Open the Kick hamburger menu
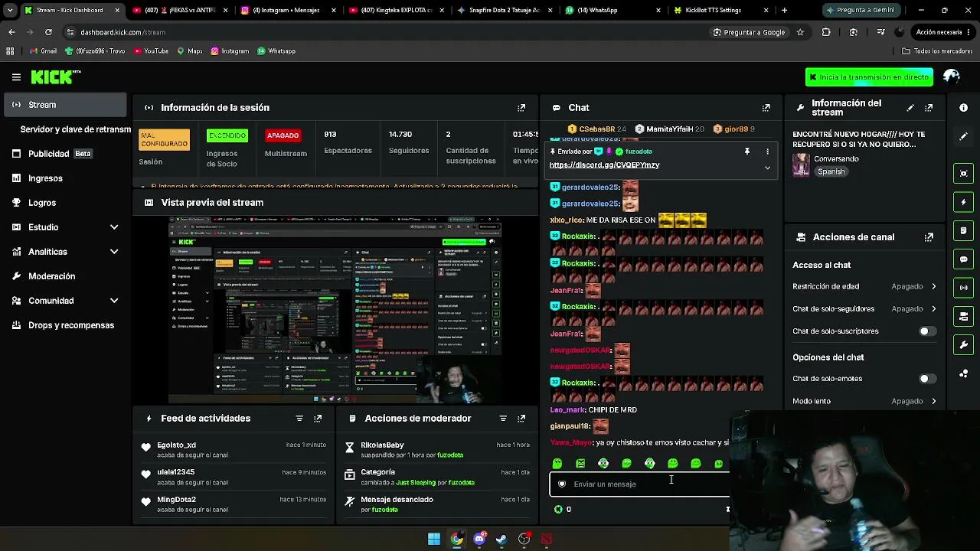 tap(16, 77)
